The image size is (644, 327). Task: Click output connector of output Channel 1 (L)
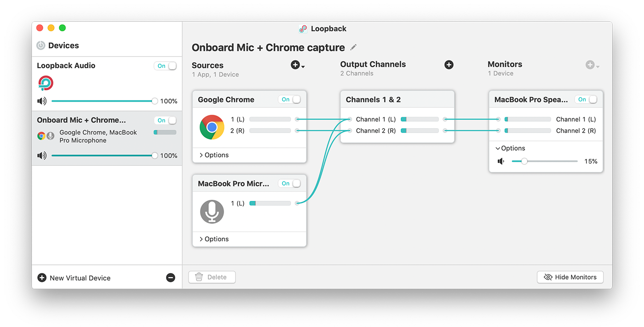445,119
